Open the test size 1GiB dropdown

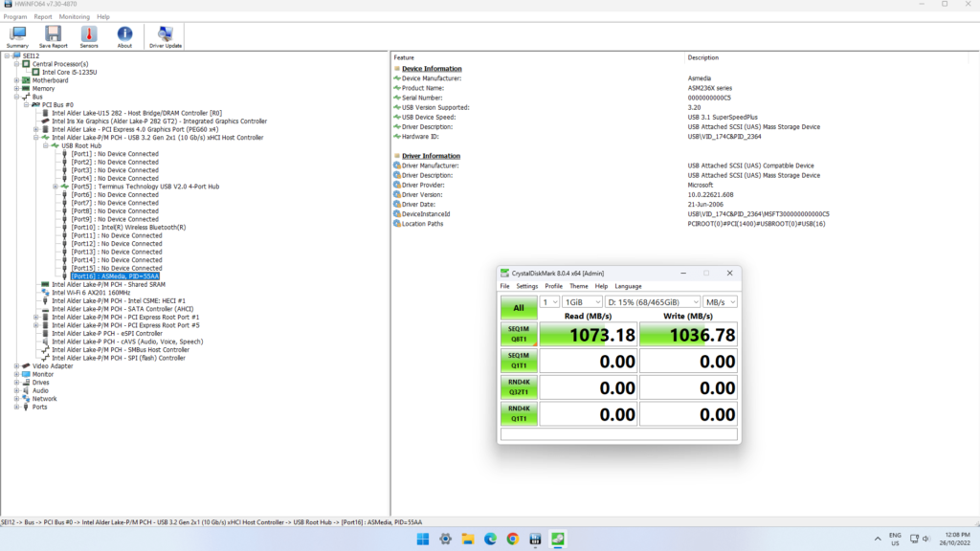point(582,302)
